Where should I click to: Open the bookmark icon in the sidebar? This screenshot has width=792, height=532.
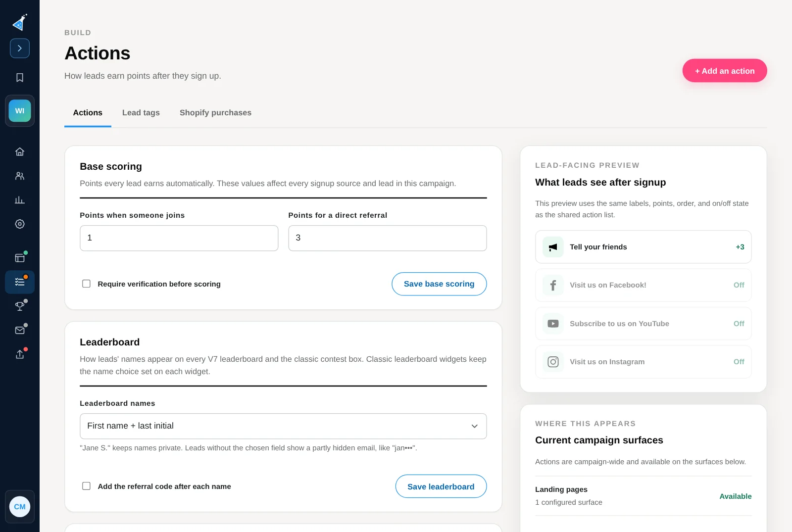(20, 78)
